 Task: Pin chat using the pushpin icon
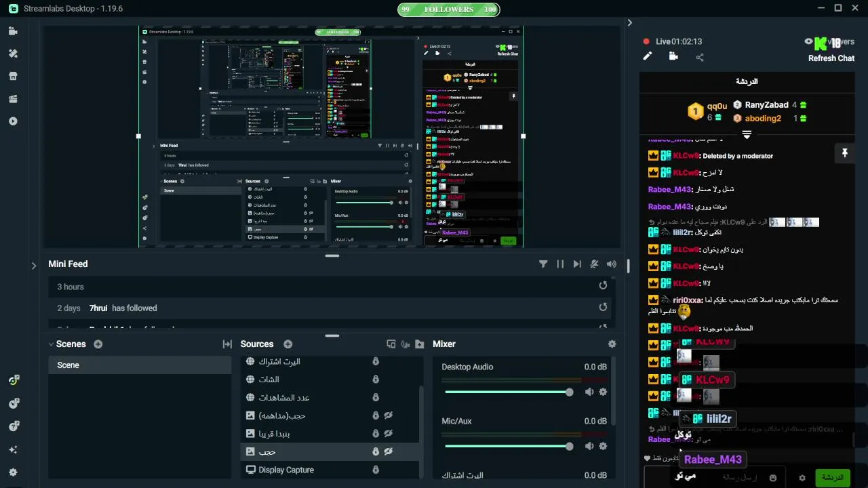coord(844,153)
